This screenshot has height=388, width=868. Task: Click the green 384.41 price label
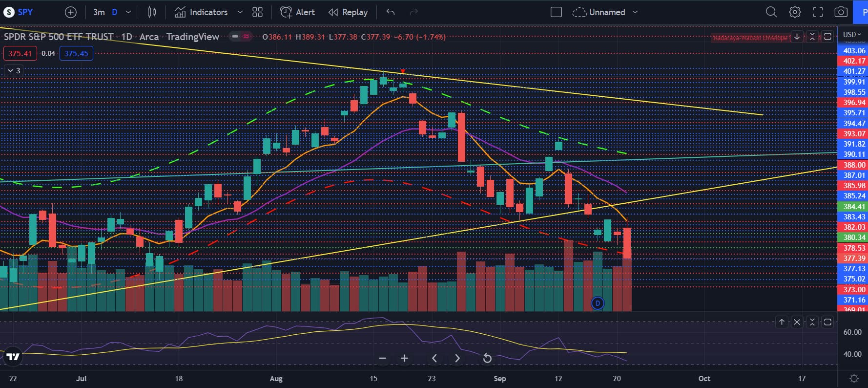pos(853,206)
